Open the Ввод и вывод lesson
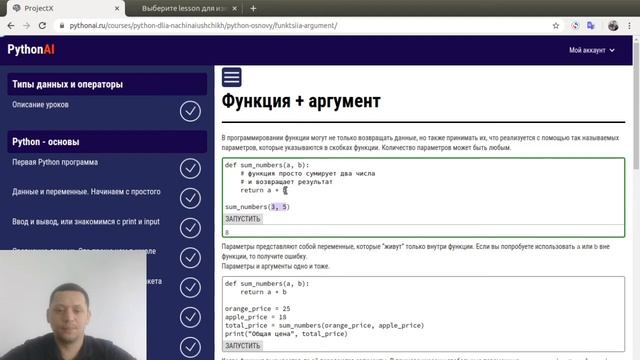This screenshot has width=640, height=360. [86, 222]
